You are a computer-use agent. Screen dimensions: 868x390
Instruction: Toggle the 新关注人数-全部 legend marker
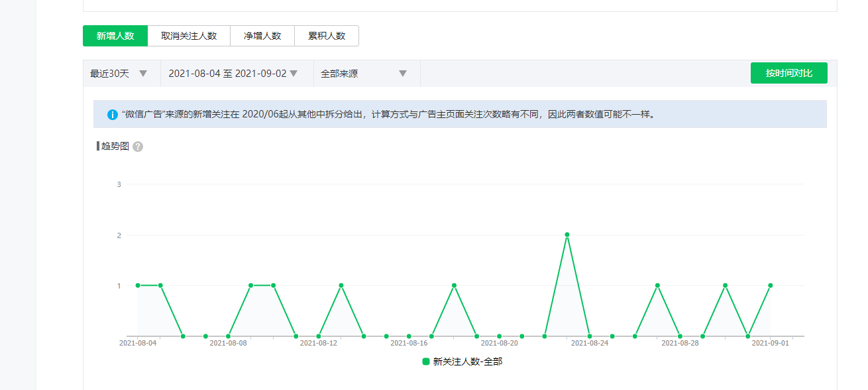(x=426, y=361)
